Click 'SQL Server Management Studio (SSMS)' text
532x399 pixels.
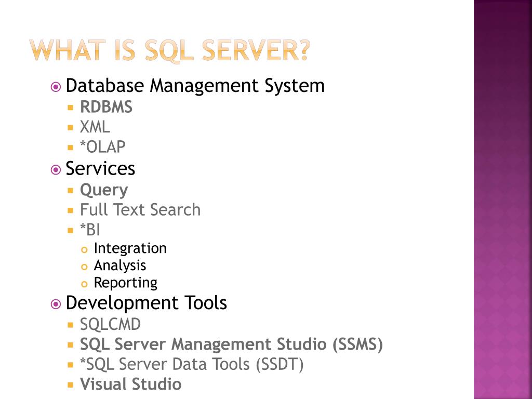click(x=231, y=344)
